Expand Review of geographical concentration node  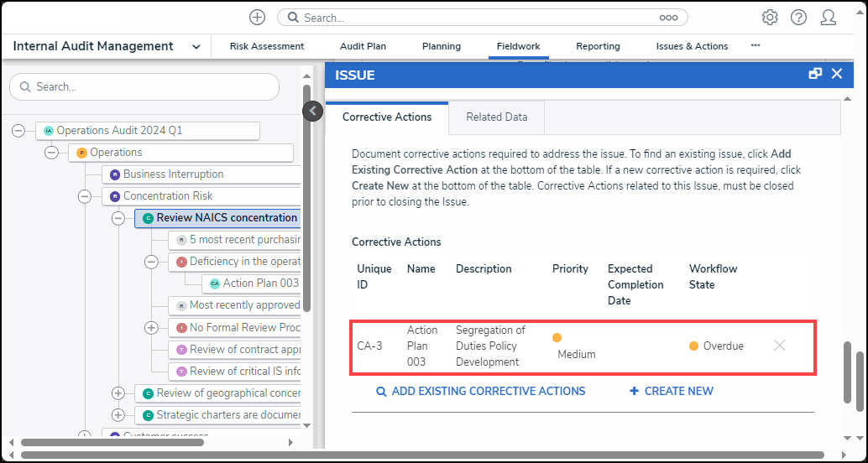pos(118,393)
